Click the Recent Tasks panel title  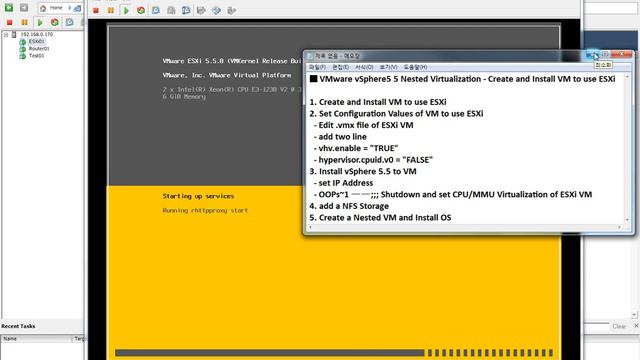click(x=18, y=326)
